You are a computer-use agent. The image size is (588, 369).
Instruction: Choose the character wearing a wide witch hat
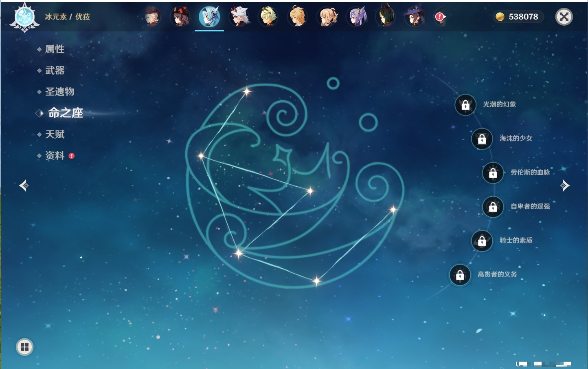pos(415,17)
